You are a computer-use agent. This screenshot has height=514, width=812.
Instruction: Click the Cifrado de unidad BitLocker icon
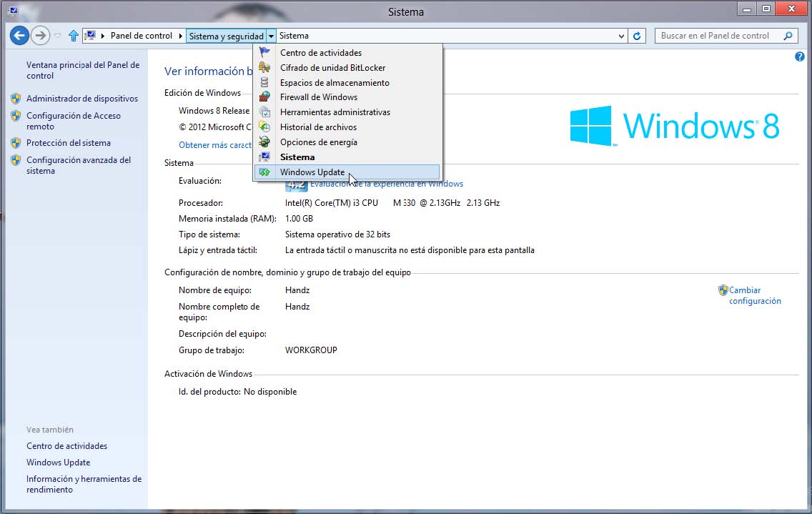pos(264,67)
